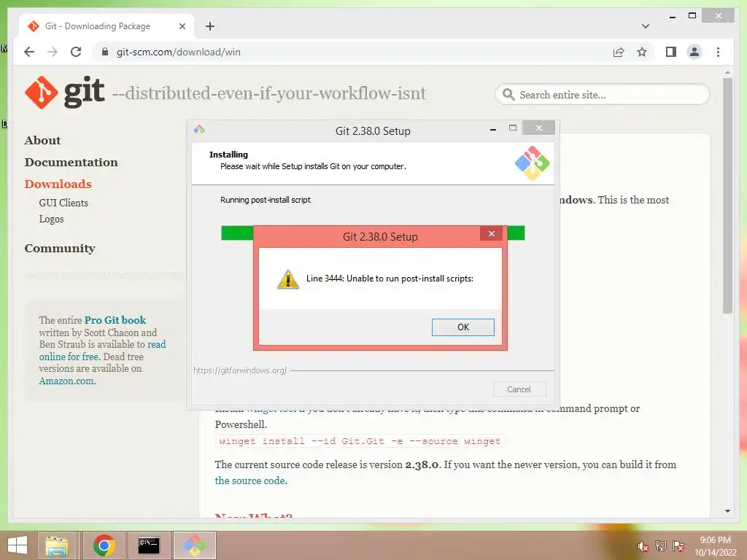
Task: Open a new Chrome tab
Action: pyautogui.click(x=210, y=26)
